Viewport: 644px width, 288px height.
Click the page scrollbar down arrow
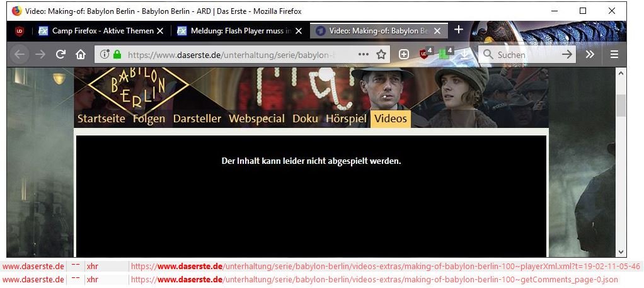(621, 252)
